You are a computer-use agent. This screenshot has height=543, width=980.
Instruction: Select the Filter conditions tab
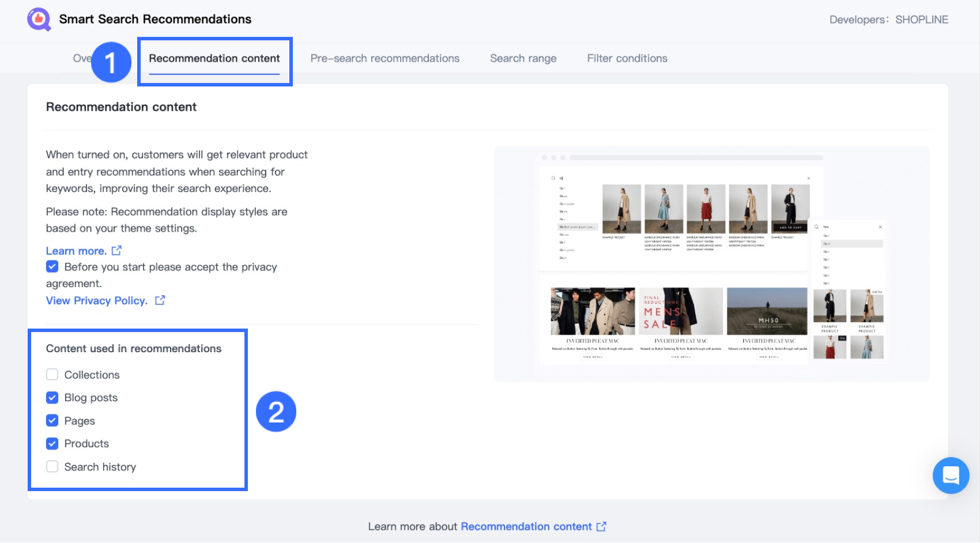tap(627, 58)
